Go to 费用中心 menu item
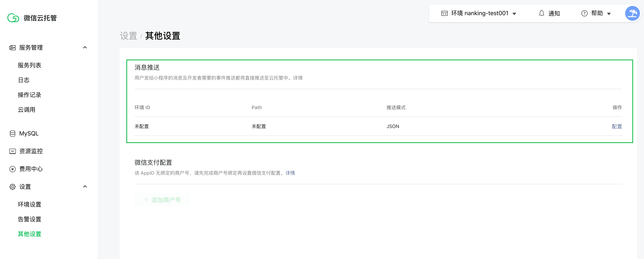The height and width of the screenshot is (259, 644). 31,169
